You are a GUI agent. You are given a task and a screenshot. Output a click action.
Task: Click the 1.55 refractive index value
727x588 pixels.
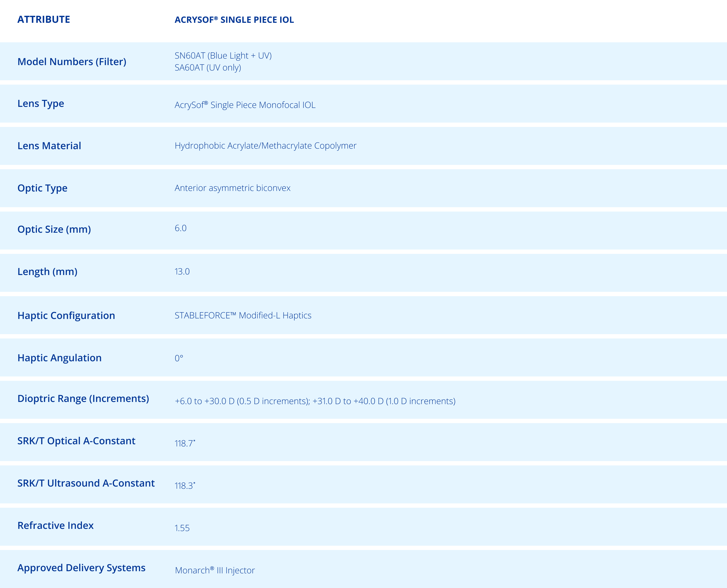point(182,528)
